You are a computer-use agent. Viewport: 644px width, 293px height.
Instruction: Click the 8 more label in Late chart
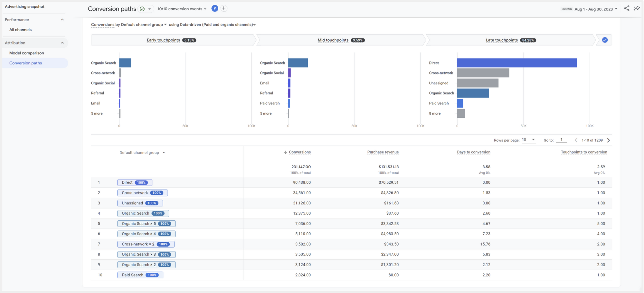435,113
